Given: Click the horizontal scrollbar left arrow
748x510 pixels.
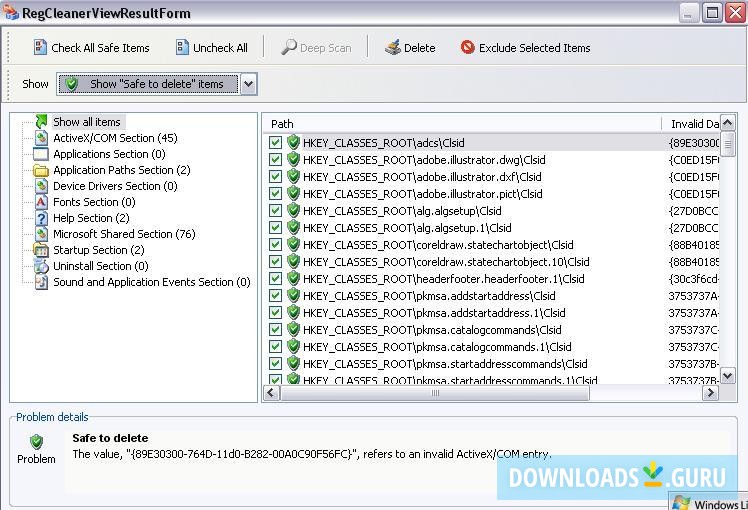Looking at the screenshot, I should point(272,393).
